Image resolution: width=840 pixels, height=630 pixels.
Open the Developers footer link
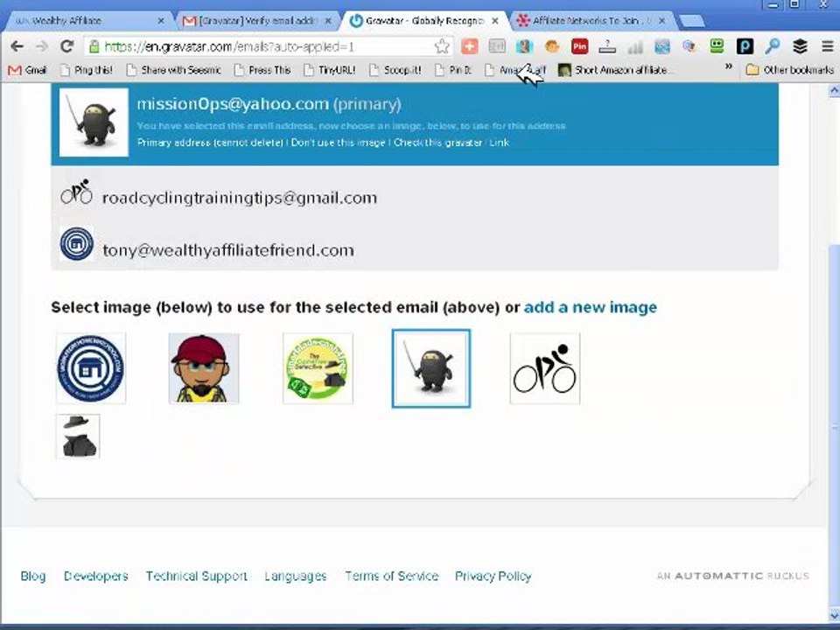click(96, 576)
